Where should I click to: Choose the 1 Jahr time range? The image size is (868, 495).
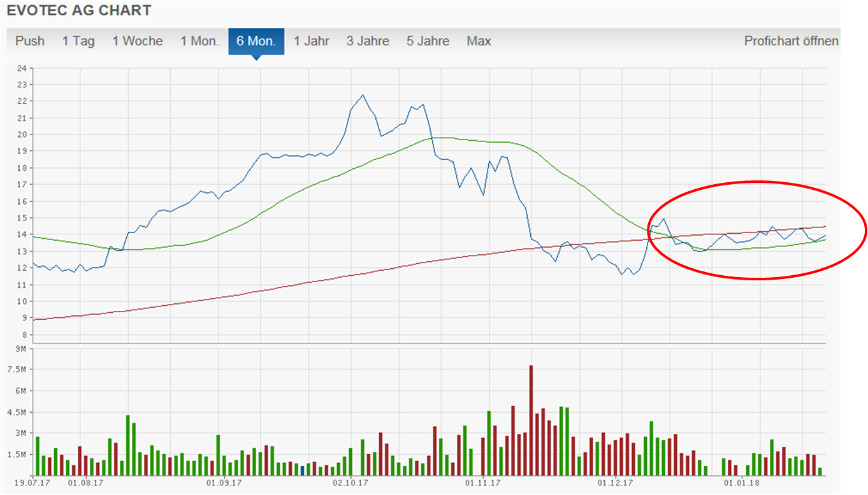312,41
